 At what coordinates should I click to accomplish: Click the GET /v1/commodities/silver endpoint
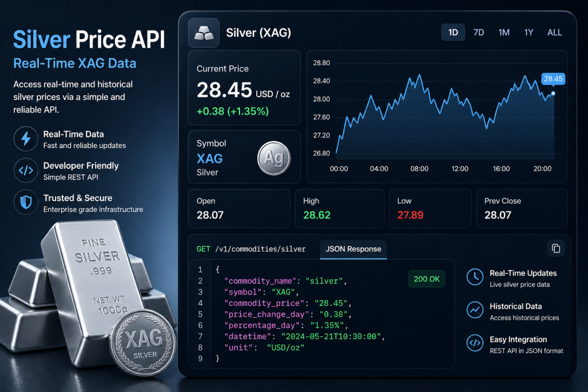(x=251, y=249)
